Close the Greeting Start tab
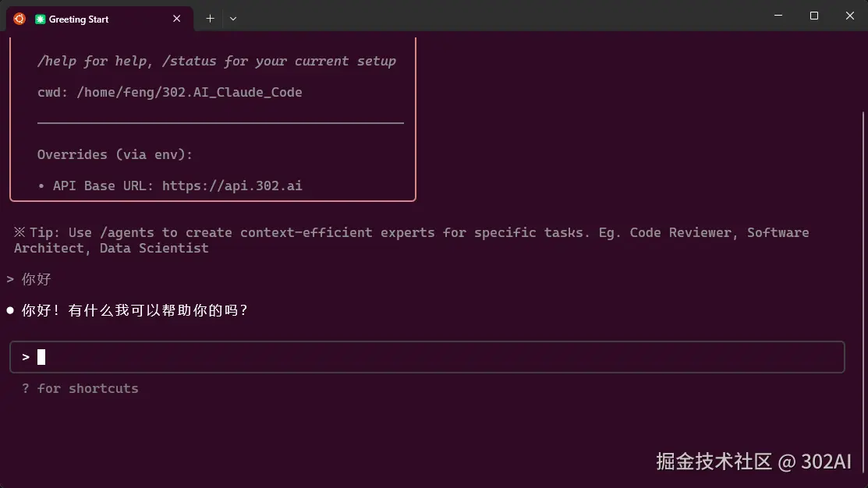Image resolution: width=868 pixels, height=488 pixels. [176, 19]
